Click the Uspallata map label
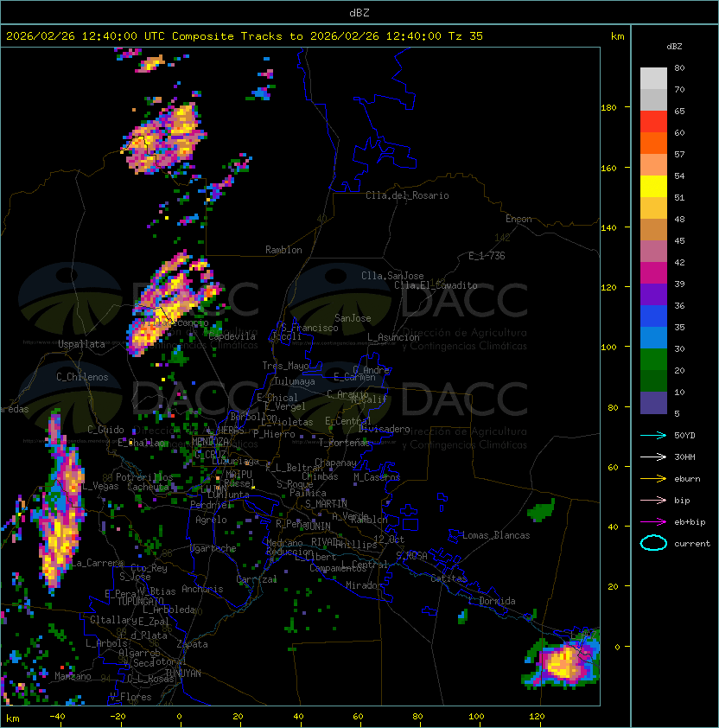This screenshot has width=719, height=728. click(x=81, y=344)
